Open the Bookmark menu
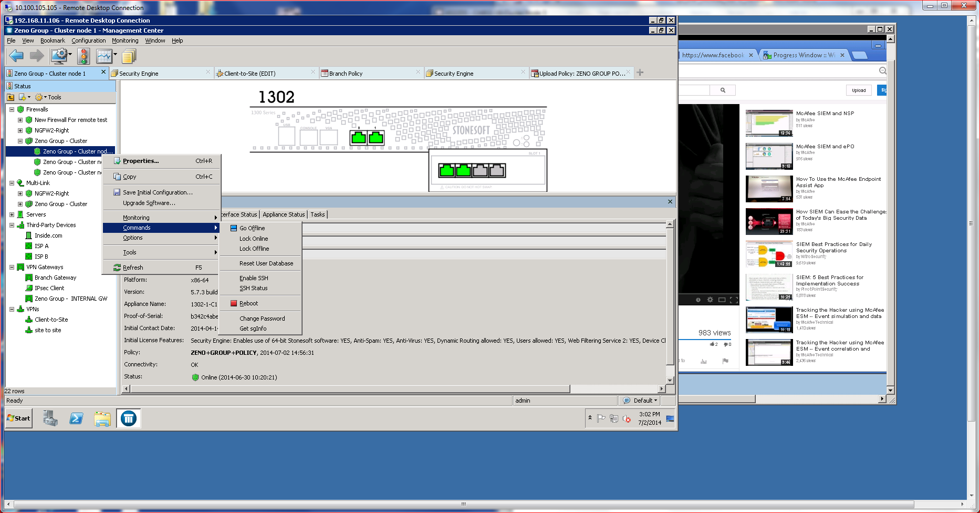The width and height of the screenshot is (980, 513). (x=53, y=40)
